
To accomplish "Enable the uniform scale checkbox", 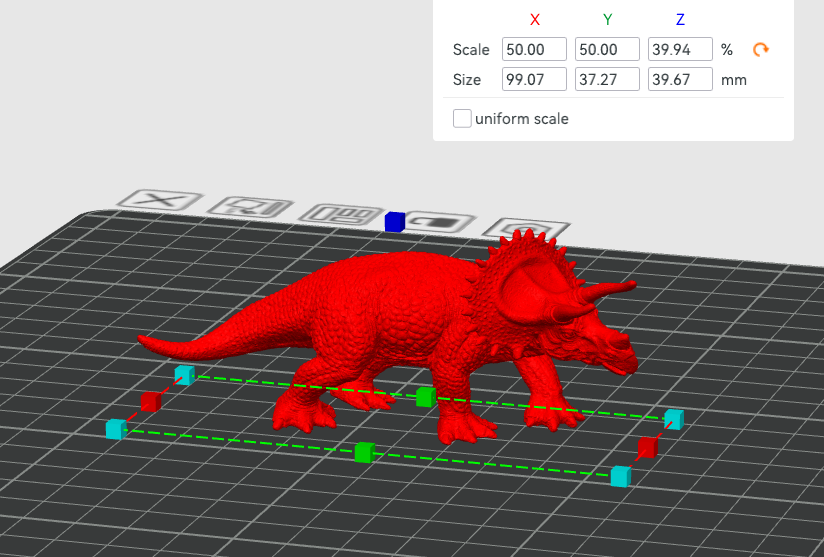I will 462,119.
